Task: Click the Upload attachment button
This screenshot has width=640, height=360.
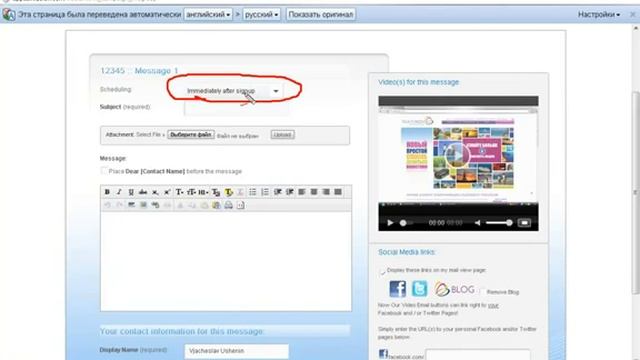Action: 282,135
